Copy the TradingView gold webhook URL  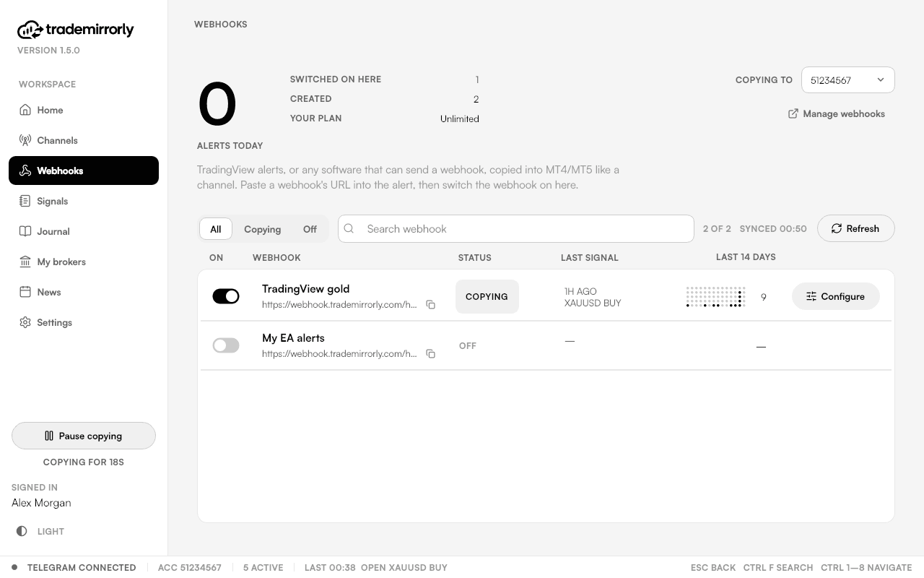point(430,305)
